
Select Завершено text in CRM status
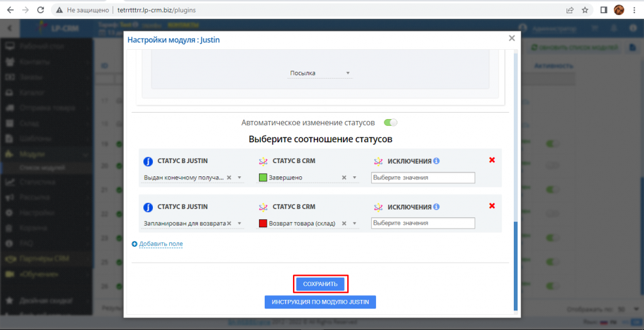click(286, 178)
